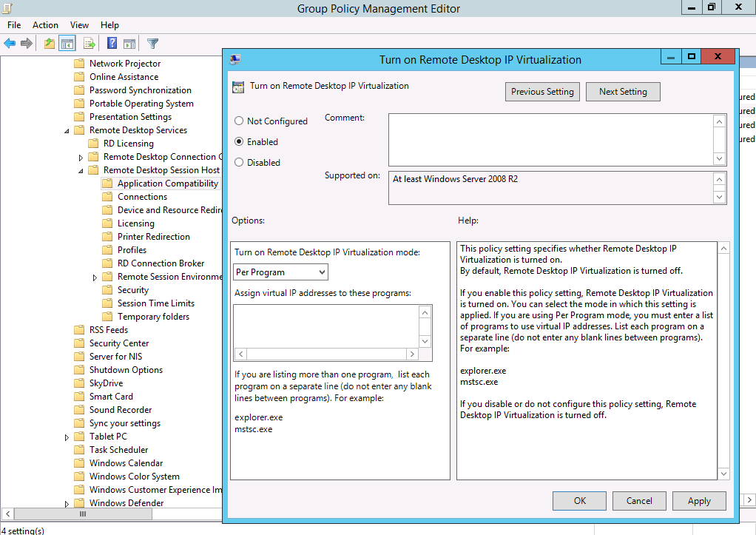
Task: Click the "4 setting(s)" status bar text
Action: [x=23, y=531]
